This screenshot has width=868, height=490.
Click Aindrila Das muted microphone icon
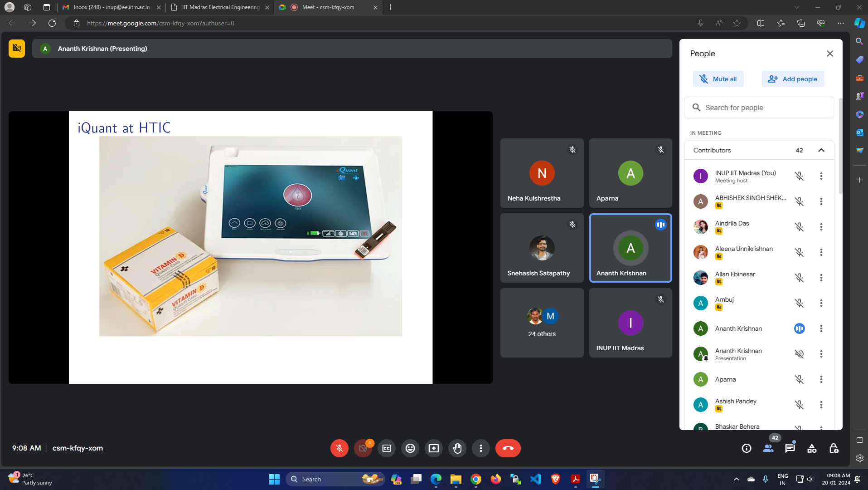[x=800, y=227]
